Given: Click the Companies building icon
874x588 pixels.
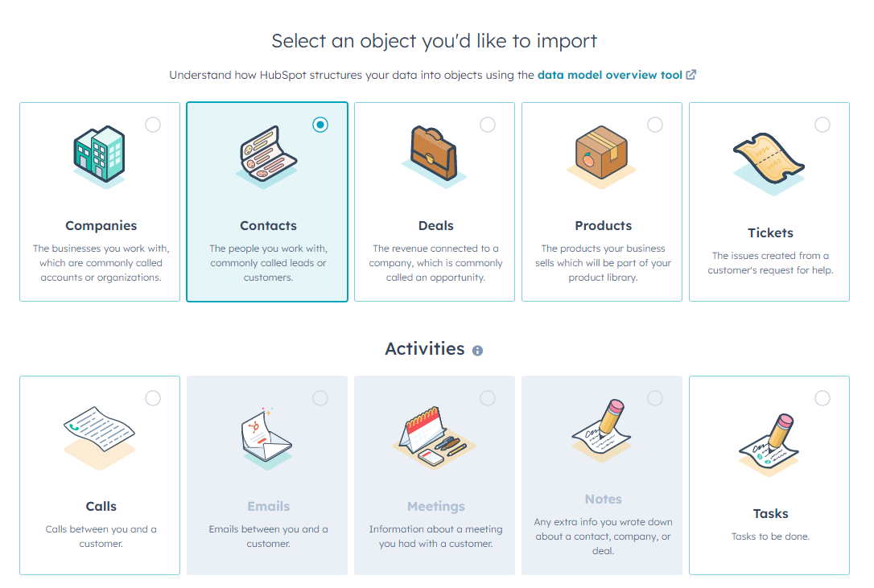Looking at the screenshot, I should click(x=99, y=155).
